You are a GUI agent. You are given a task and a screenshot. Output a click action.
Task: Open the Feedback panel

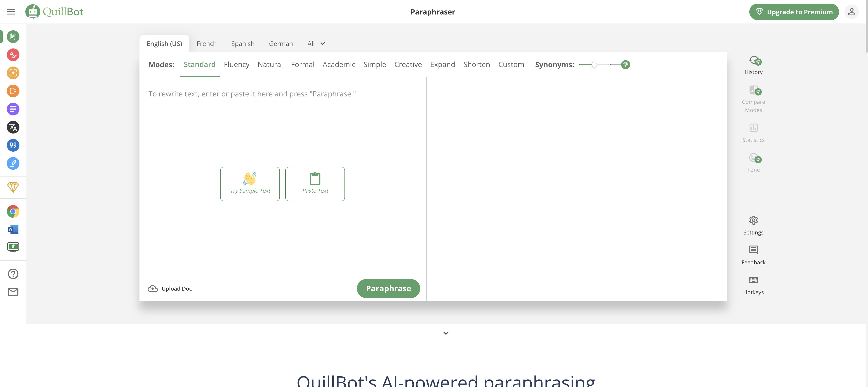tap(753, 256)
